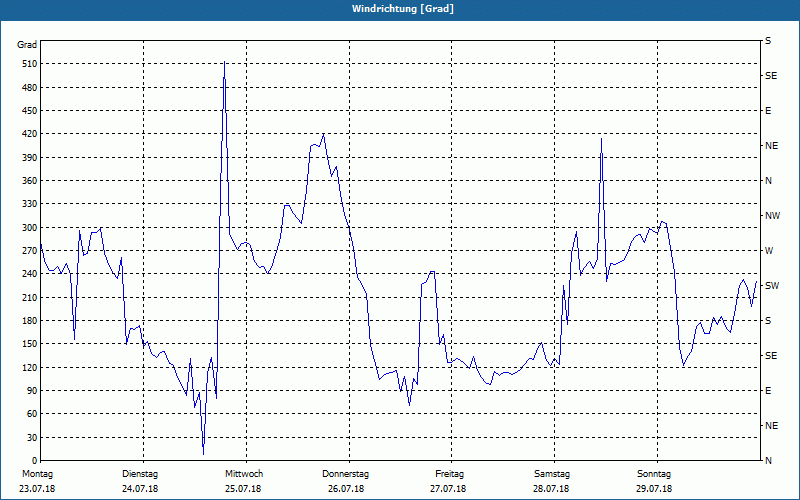This screenshot has width=800, height=500.
Task: Click the SW compass label on right axis
Action: click(772, 286)
